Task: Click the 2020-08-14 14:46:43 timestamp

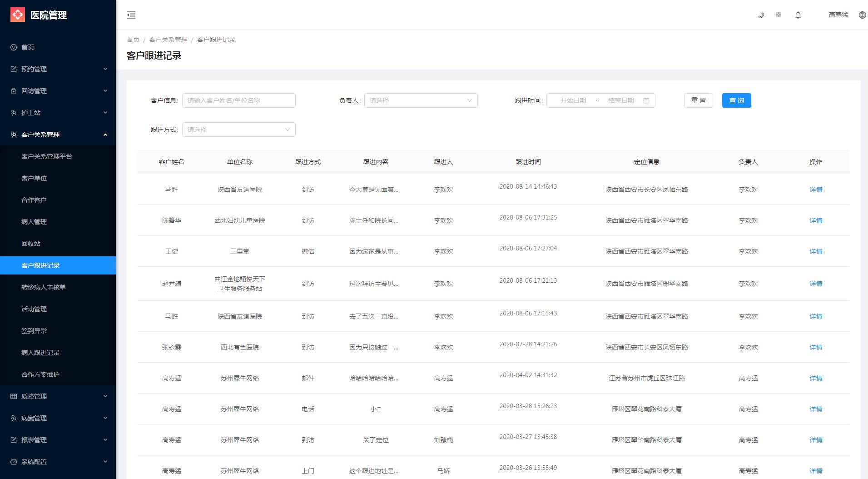Action: point(528,186)
